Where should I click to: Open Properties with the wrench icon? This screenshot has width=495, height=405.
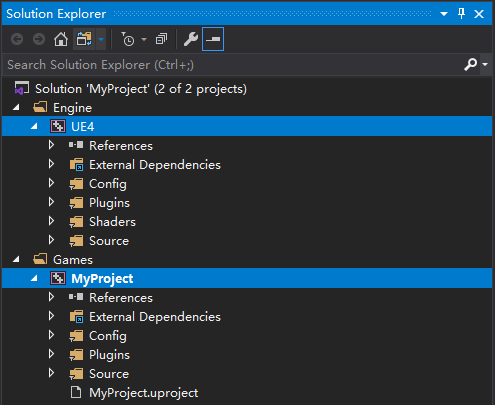191,39
